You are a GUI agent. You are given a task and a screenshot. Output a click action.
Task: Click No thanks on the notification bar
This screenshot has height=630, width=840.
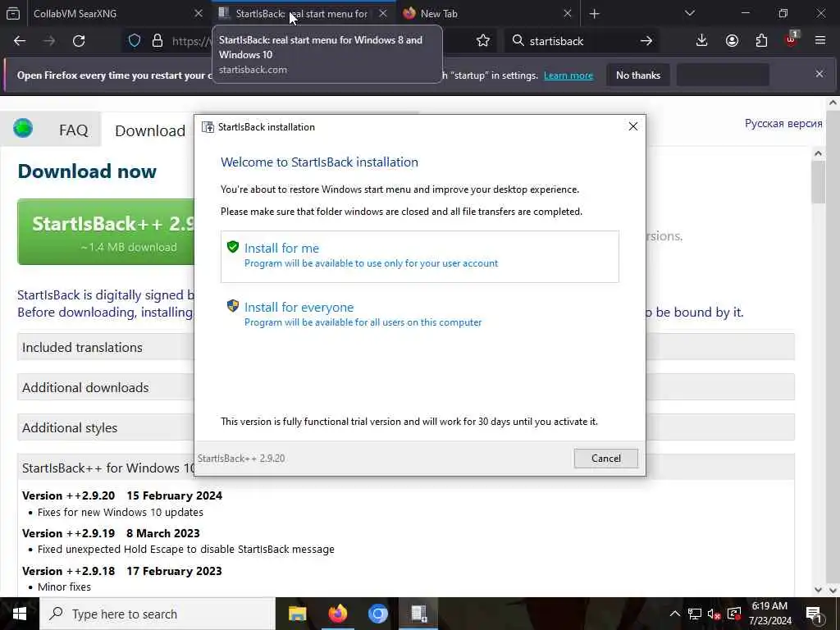point(637,75)
